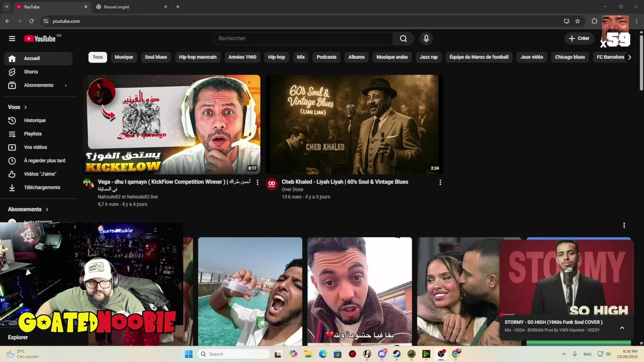Image resolution: width=644 pixels, height=362 pixels.
Task: Select the Musique arabe chip
Action: pos(392,57)
